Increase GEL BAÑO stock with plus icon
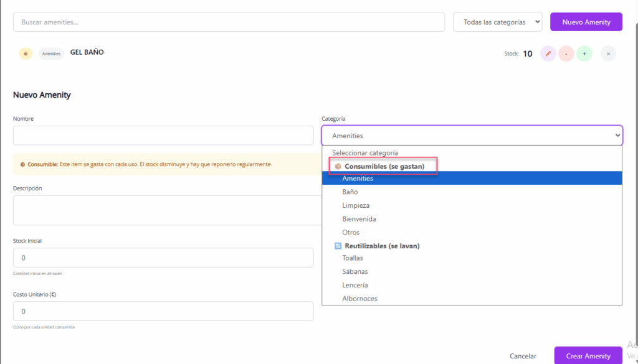Viewport: 638px width, 364px height. [x=584, y=54]
